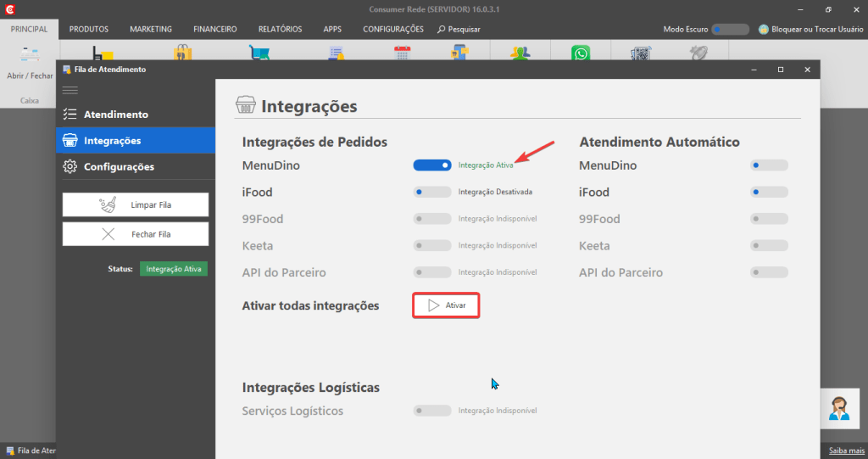Collapse sidebar with the hamburger menu icon
Viewport: 868px width, 459px height.
(70, 91)
